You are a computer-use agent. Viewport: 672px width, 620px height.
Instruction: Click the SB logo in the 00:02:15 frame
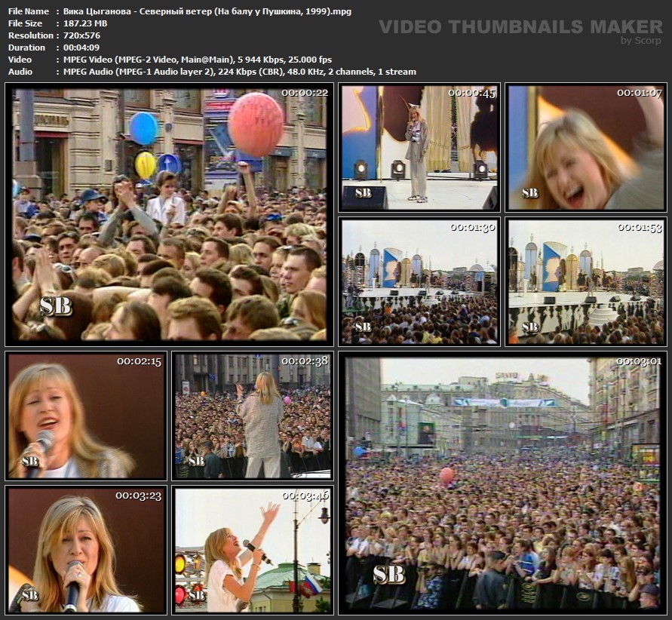(x=30, y=462)
